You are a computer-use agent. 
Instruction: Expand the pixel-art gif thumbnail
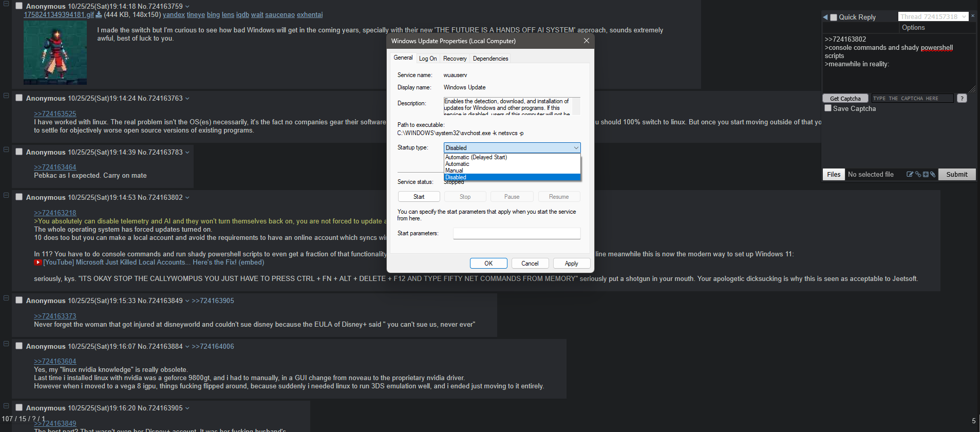click(x=55, y=52)
